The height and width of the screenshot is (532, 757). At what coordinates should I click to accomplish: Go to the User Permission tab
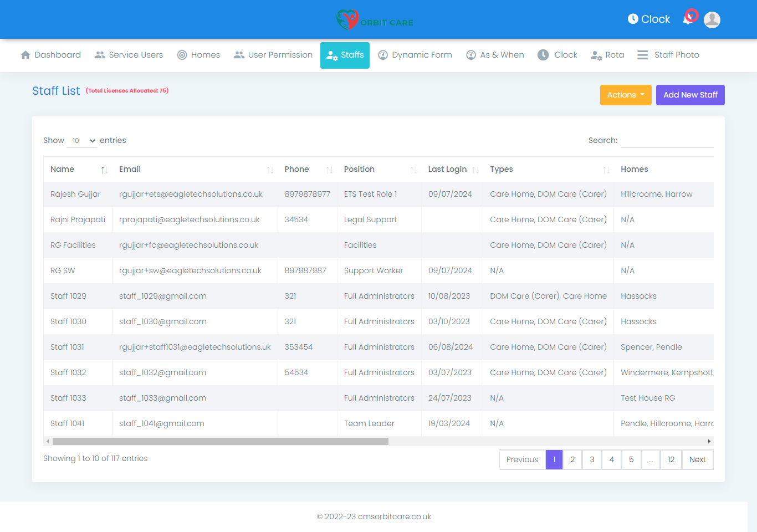pos(273,55)
